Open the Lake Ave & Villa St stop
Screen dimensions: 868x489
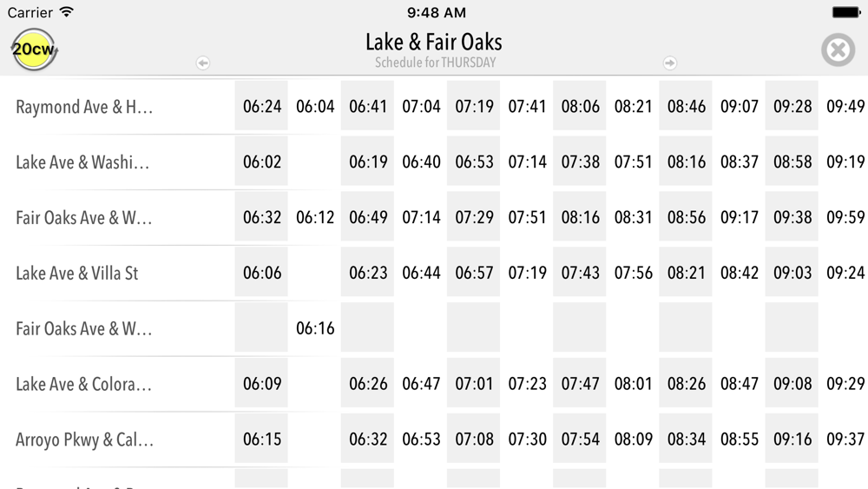tap(77, 274)
